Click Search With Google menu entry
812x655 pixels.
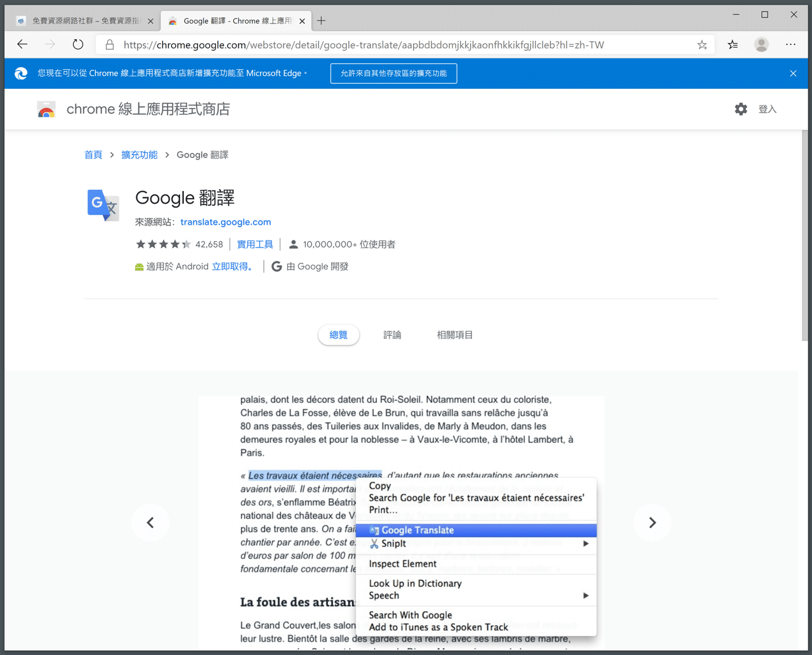pyautogui.click(x=410, y=615)
